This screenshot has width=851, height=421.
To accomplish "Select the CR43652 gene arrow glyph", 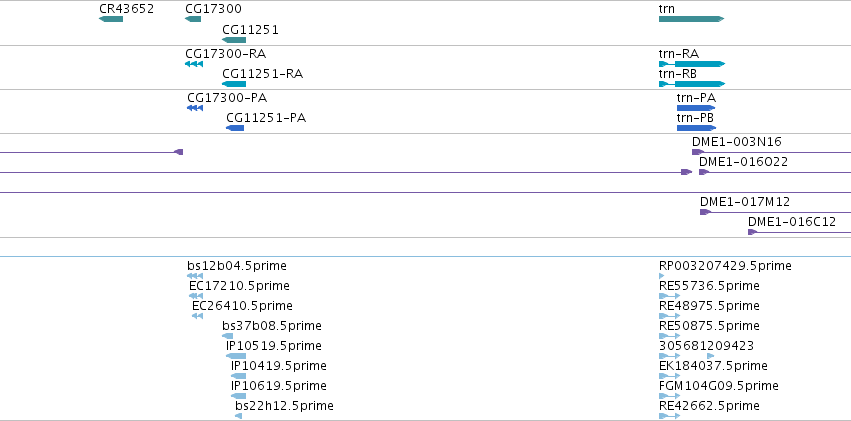I will [111, 20].
